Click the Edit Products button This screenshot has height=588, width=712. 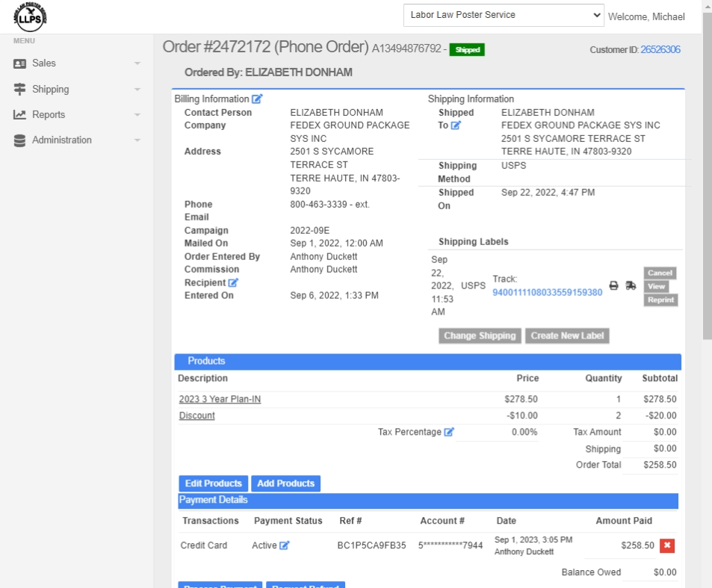[213, 483]
